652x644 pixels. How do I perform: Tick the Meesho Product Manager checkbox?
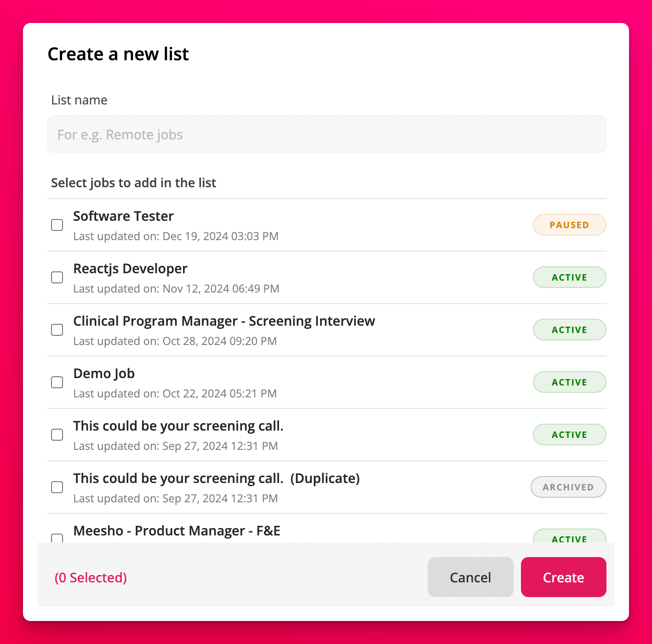coord(57,538)
